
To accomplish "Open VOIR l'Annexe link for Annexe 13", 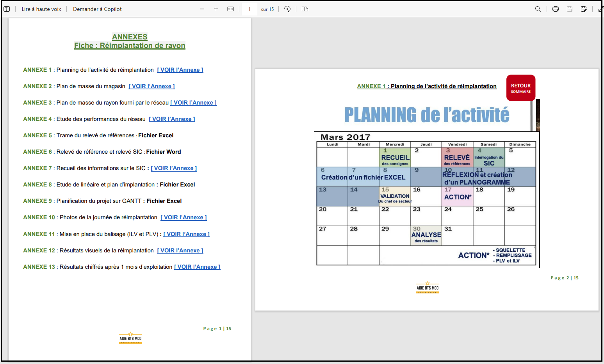I will pos(197,267).
